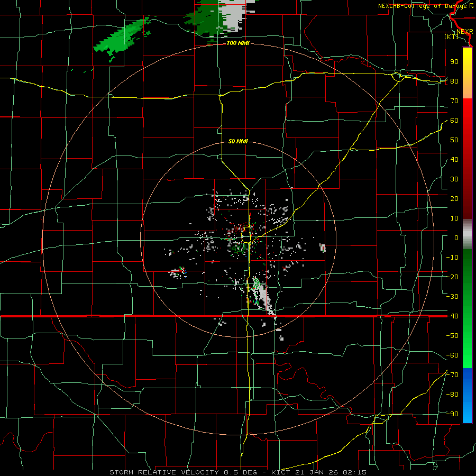
Task: Click the 0 value on velocity scale
Action: 456,238
